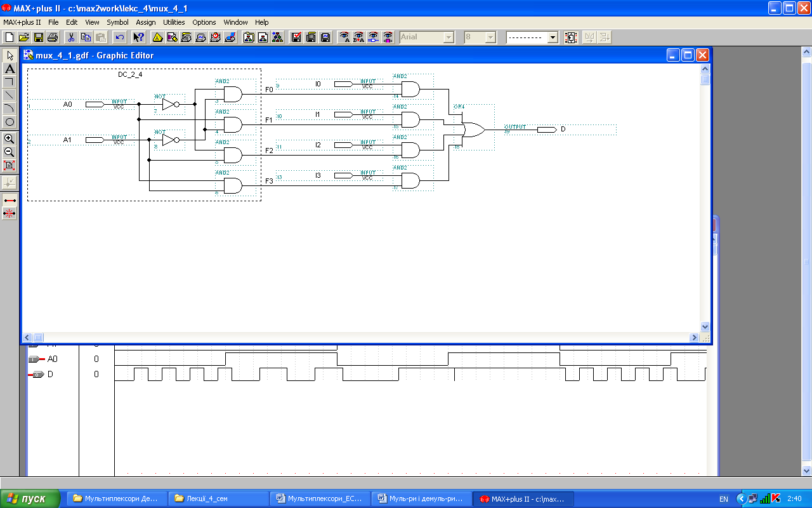Select the Circle drawing tool
The image size is (812, 508).
point(10,122)
